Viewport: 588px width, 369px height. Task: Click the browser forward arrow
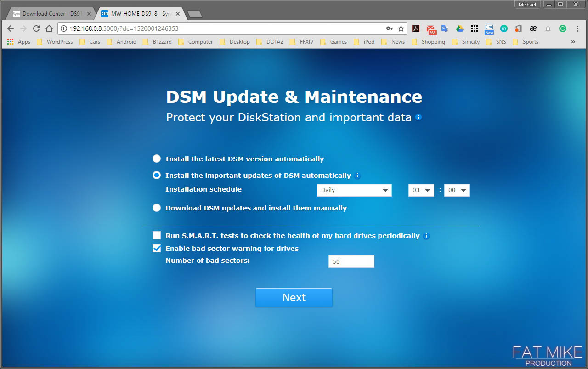[x=23, y=28]
